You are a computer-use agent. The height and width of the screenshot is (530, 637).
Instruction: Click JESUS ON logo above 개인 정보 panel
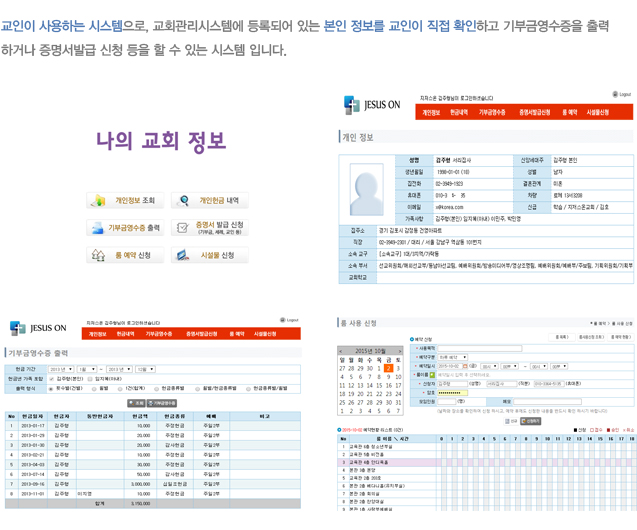[x=372, y=105]
